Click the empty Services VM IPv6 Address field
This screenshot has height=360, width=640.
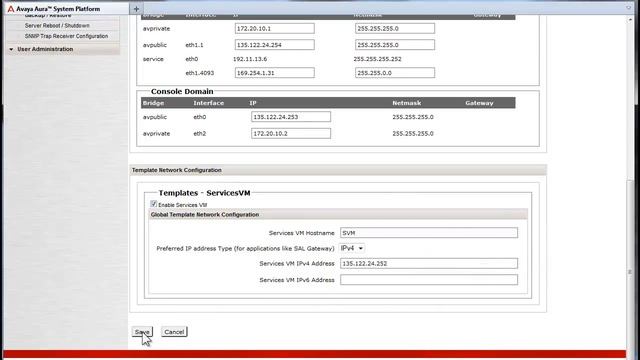(429, 280)
